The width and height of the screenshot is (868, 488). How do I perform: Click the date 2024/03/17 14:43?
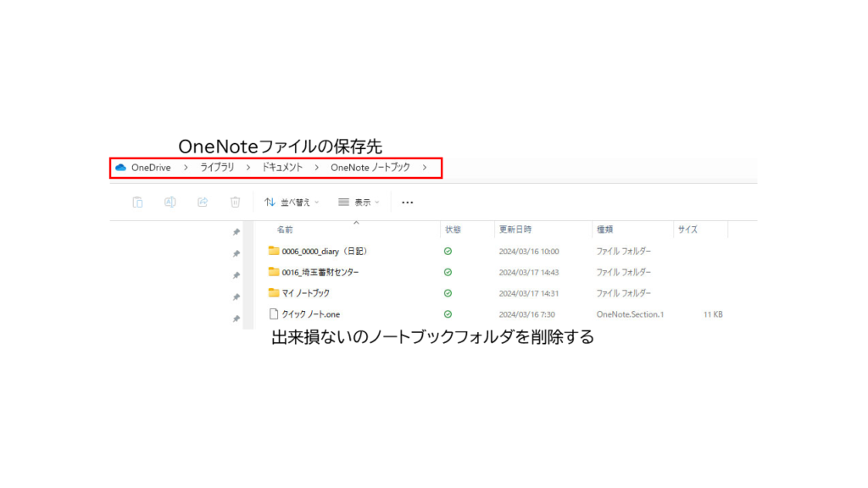tap(529, 272)
